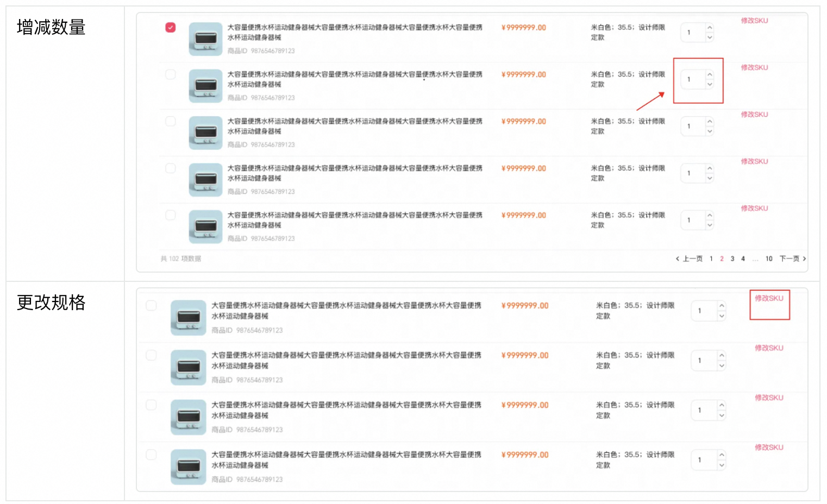Click down arrow in last bottom table row stepper
The image size is (827, 504).
(x=722, y=465)
